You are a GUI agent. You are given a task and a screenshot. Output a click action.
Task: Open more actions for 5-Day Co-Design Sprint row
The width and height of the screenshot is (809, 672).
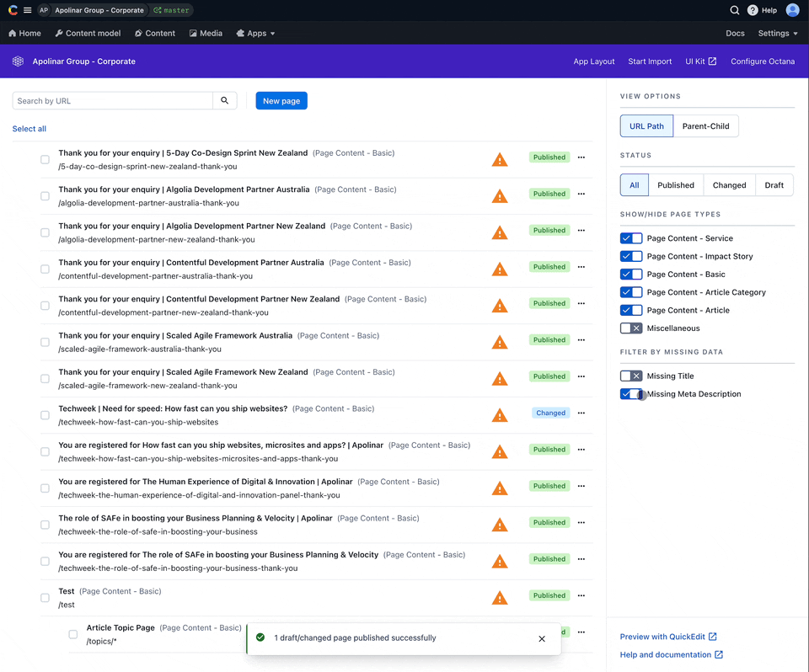581,157
